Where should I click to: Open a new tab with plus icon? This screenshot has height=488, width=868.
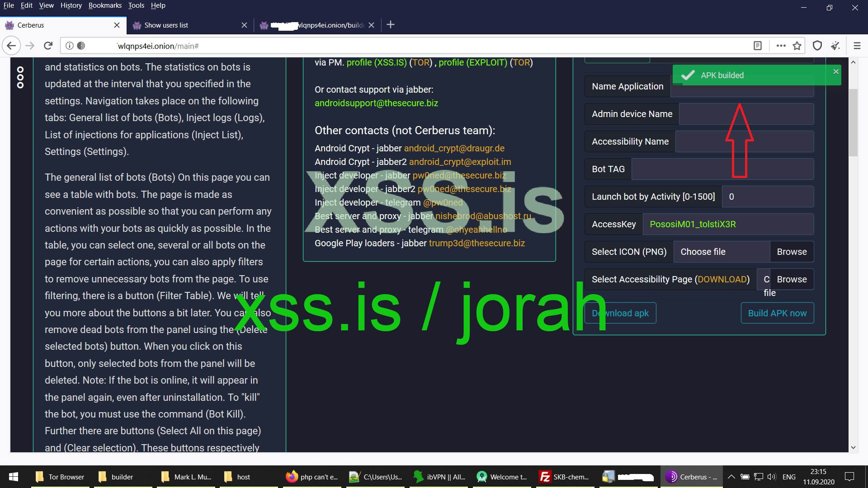tap(391, 25)
